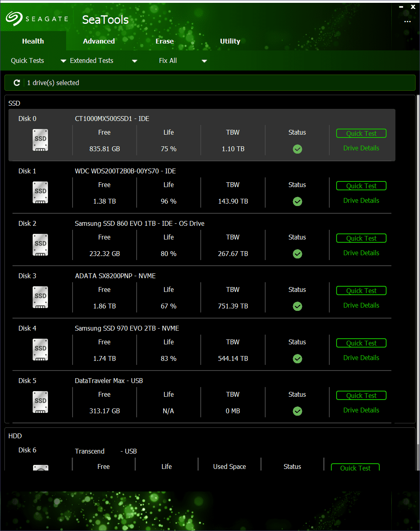Open Drive Details for Disk 5
Screen dimensions: 420x531
click(x=361, y=410)
